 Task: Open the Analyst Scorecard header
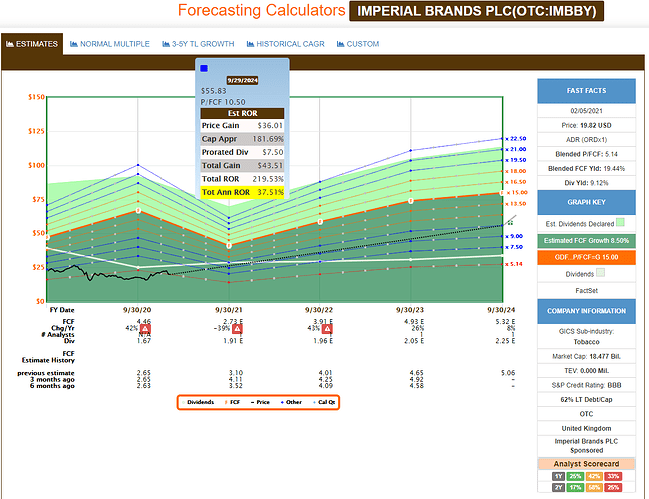tap(587, 464)
